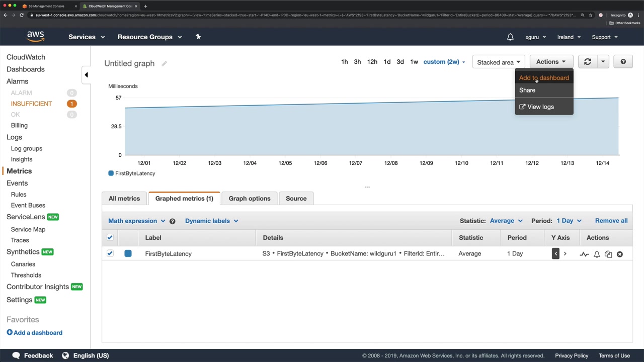This screenshot has width=644, height=362.
Task: Open the FirstByteLatency color swatch
Action: point(128,253)
